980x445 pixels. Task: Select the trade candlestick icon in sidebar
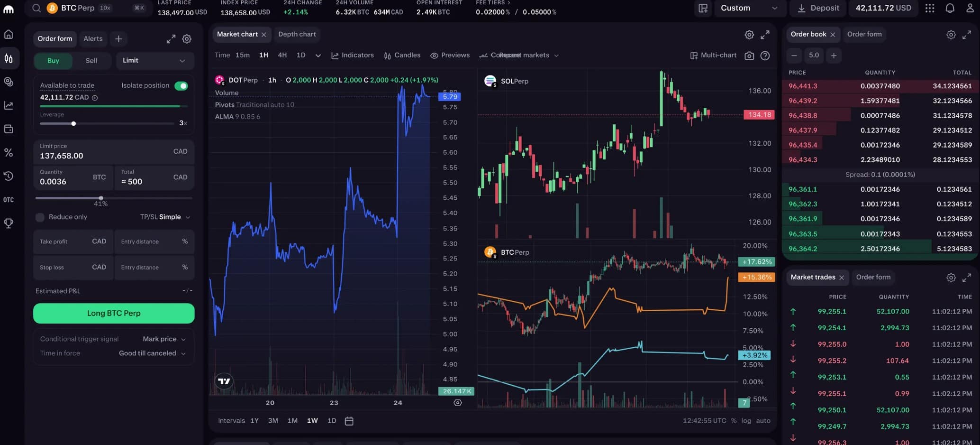coord(9,58)
